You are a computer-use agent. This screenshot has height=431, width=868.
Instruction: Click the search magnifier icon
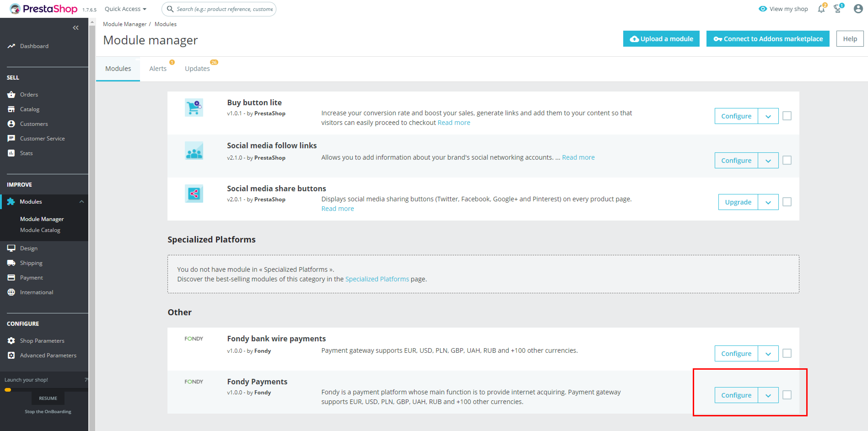point(170,9)
